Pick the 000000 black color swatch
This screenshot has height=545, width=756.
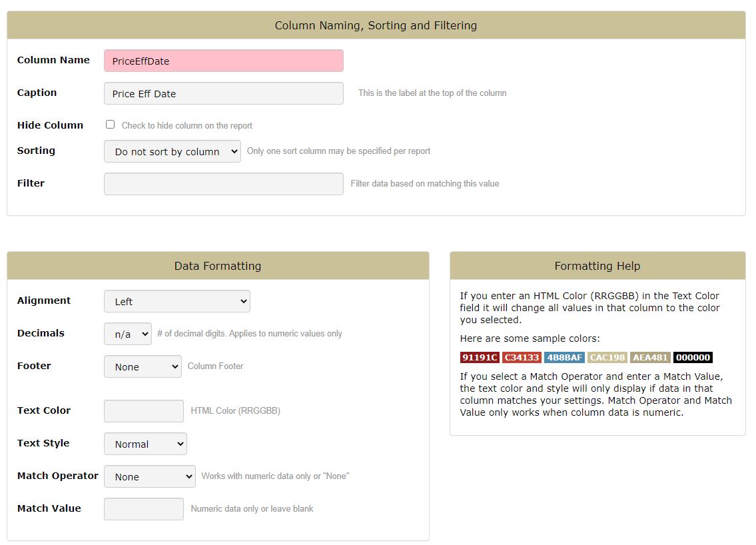[x=693, y=358]
